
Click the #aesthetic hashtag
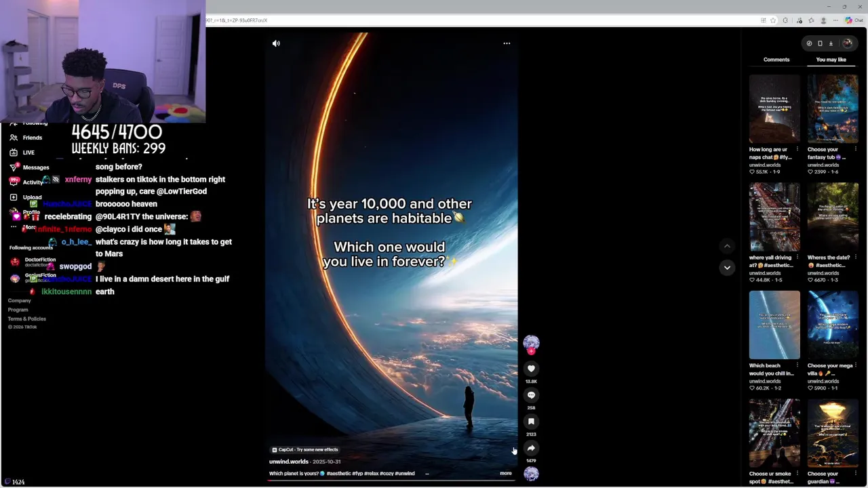coord(338,474)
